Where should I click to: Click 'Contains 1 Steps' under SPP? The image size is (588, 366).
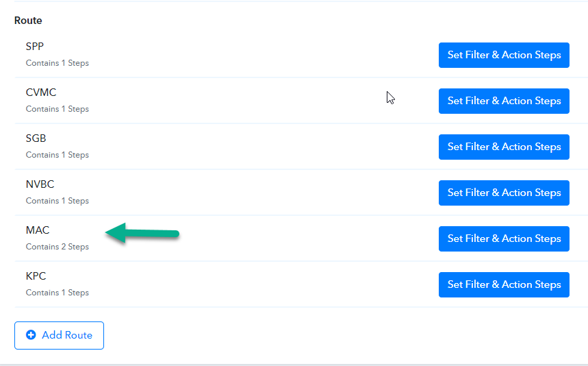(x=57, y=63)
